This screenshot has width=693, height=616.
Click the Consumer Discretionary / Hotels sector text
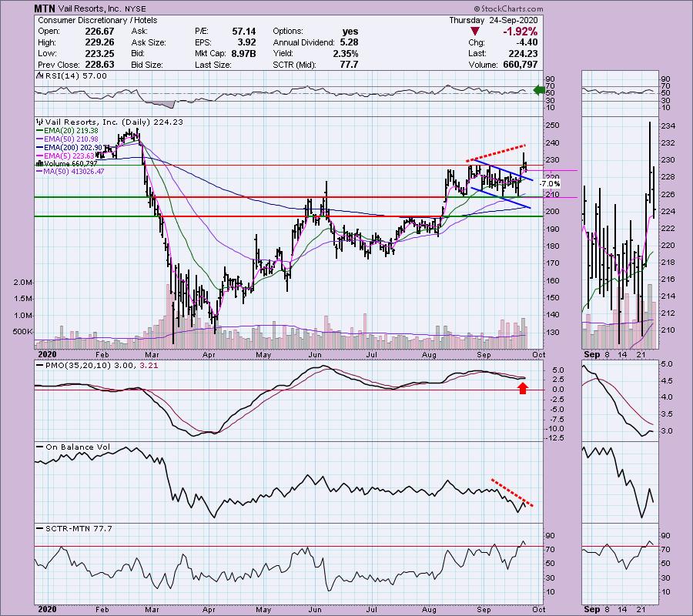tap(97, 20)
